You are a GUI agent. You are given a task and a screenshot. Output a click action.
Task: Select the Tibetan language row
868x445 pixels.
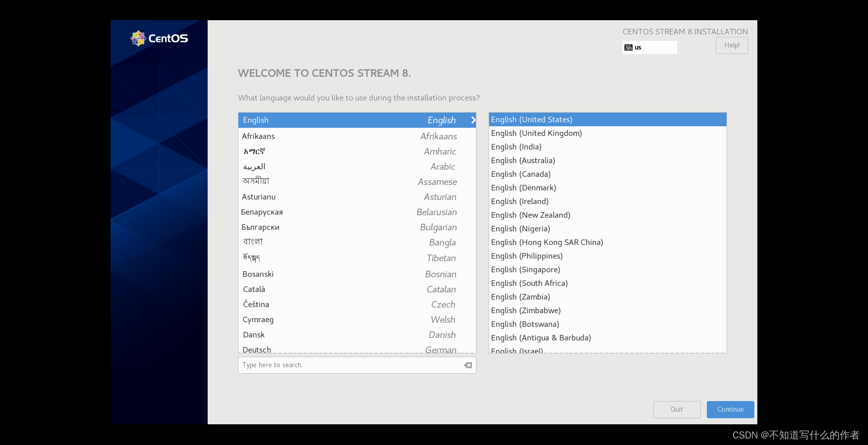coord(357,258)
